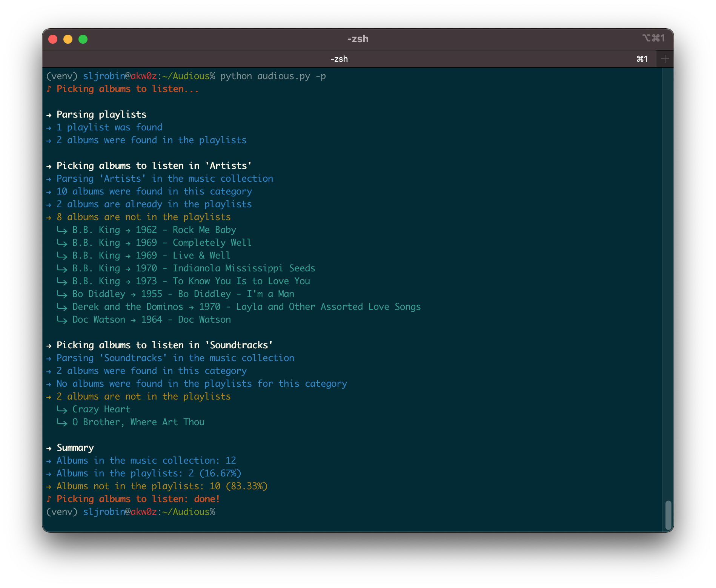Open a new tab with the plus button
The image size is (716, 588).
[x=665, y=59]
